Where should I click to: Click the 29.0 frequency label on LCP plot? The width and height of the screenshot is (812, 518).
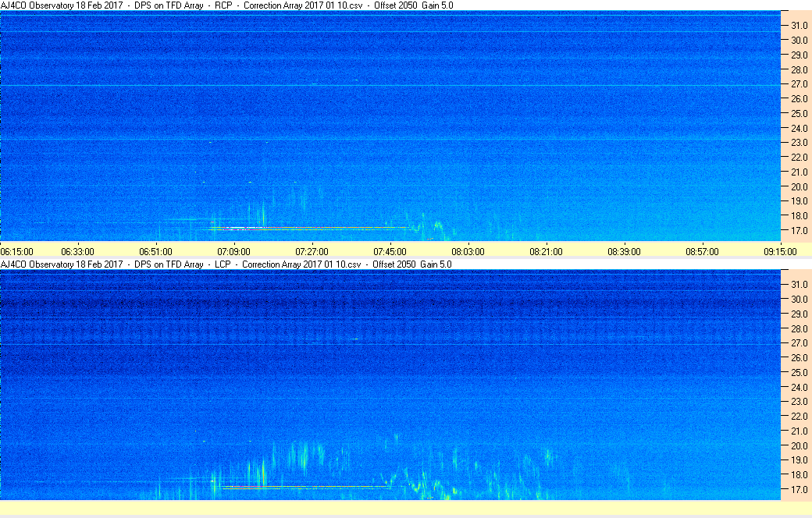click(x=799, y=314)
